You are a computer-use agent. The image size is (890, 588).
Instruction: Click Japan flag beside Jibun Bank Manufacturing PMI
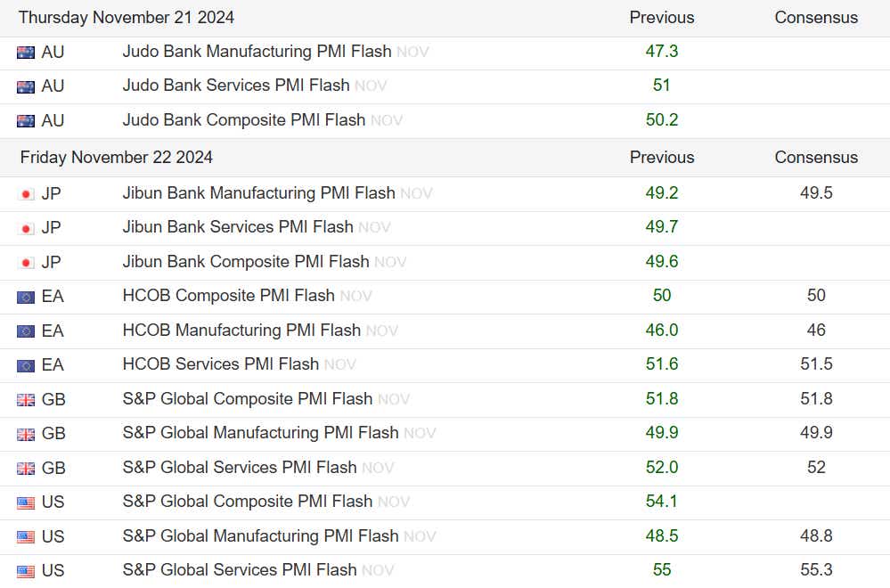26,193
